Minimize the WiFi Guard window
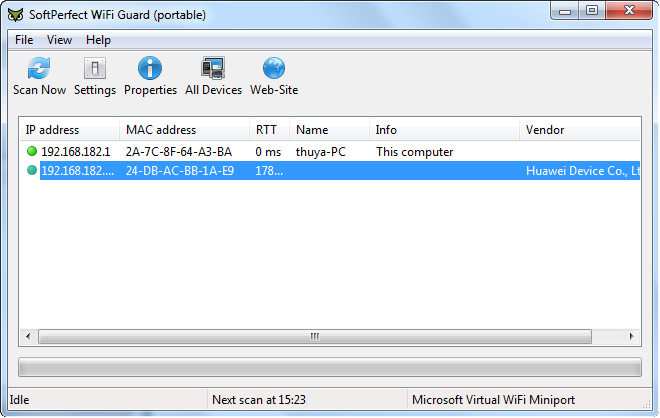 565,11
